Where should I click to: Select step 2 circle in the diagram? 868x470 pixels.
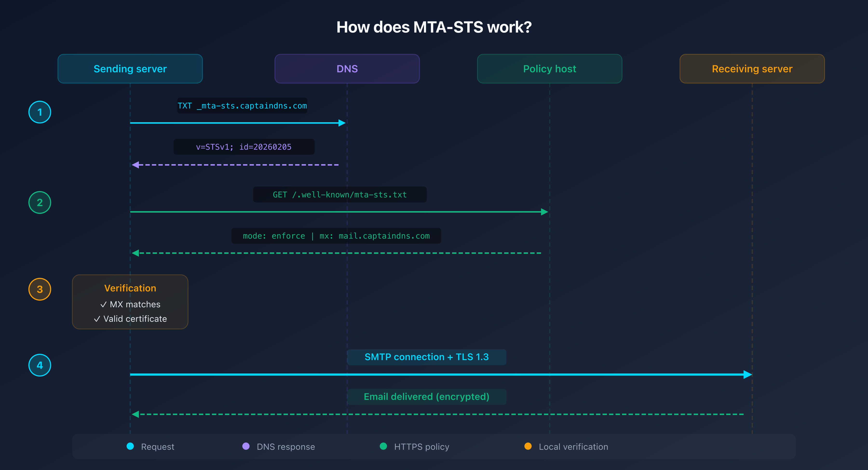40,202
